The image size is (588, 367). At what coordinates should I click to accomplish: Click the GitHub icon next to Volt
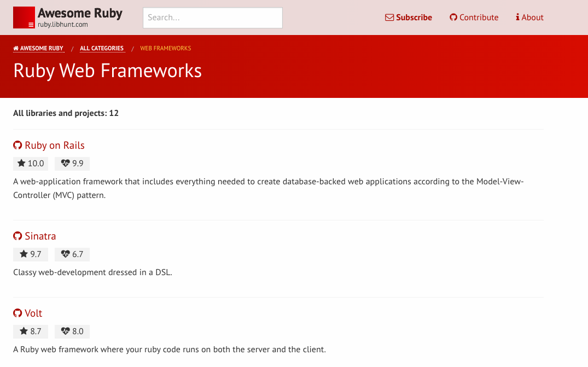pos(18,313)
